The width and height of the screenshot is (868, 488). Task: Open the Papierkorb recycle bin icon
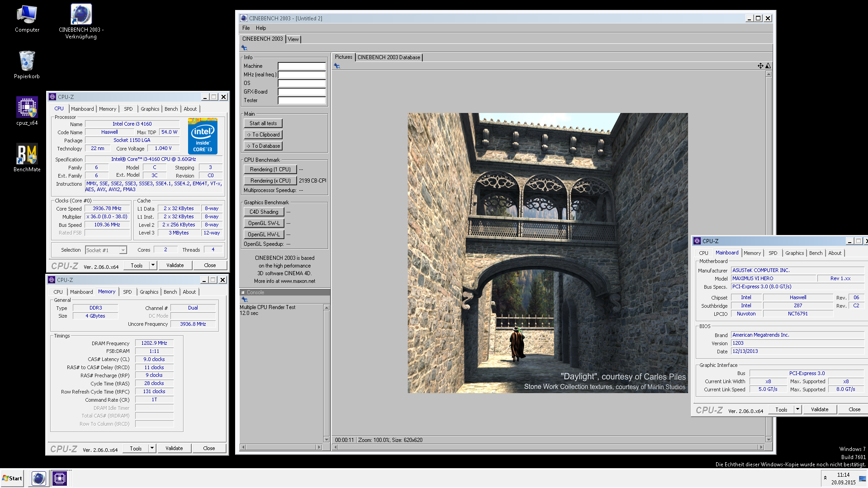pyautogui.click(x=27, y=65)
